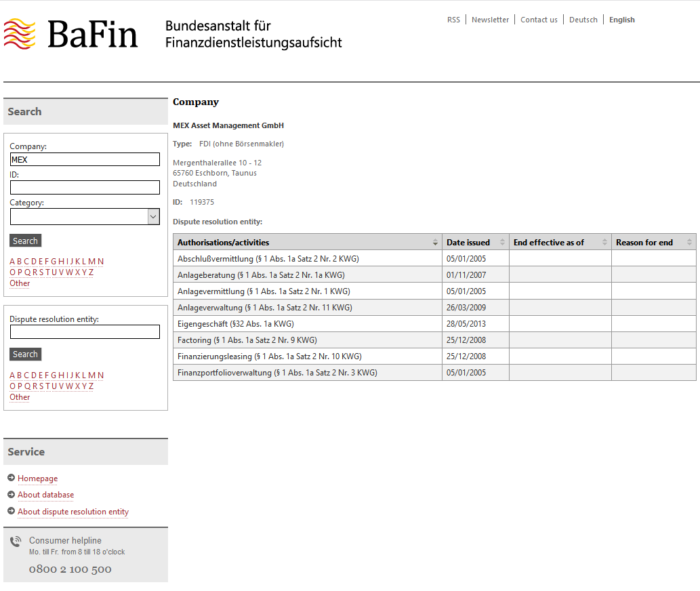700x591 pixels.
Task: Click Search button under Dispute resolution entity field
Action: [26, 354]
